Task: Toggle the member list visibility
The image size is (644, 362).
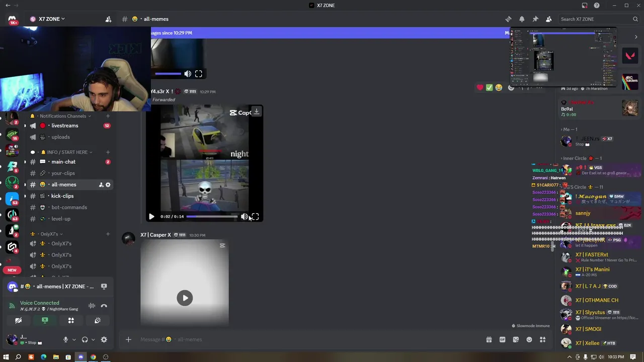Action: pos(549,19)
